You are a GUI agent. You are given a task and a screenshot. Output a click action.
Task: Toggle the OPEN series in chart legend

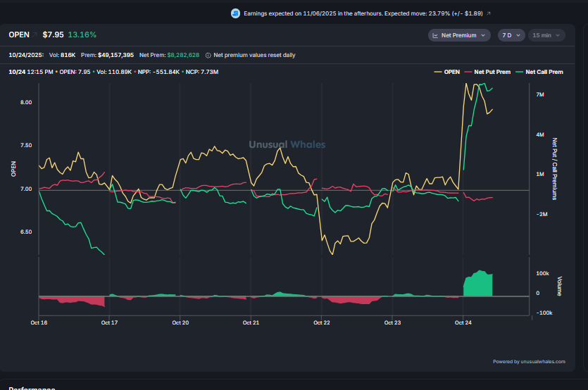(447, 72)
